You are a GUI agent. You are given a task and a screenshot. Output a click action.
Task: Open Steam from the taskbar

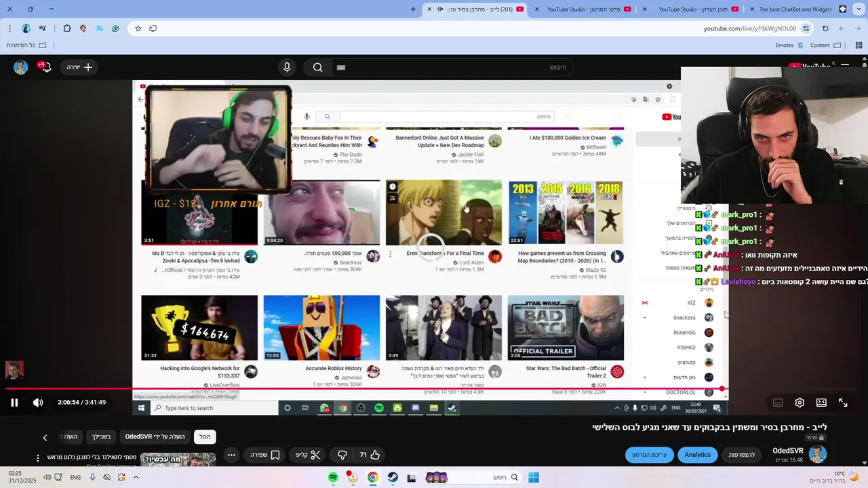click(x=393, y=477)
